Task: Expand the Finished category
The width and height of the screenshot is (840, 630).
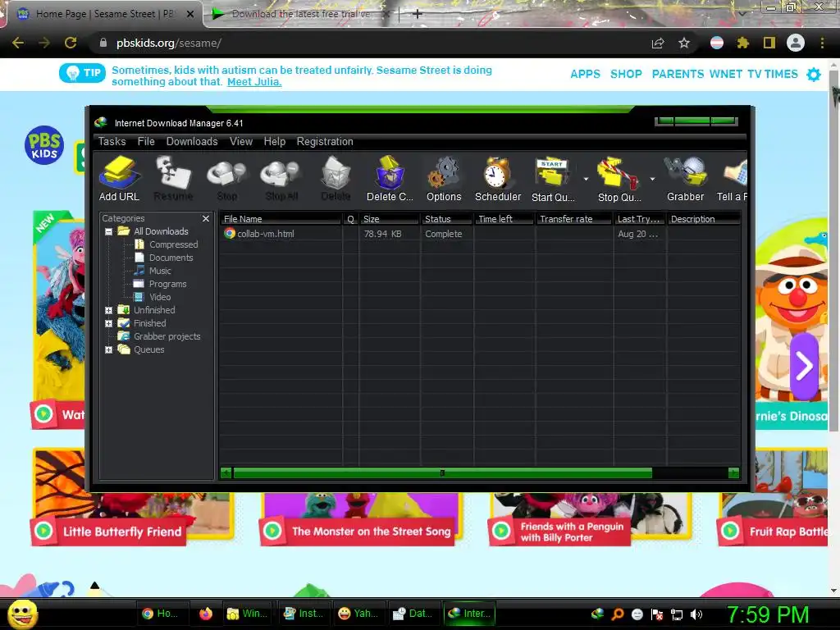Action: pyautogui.click(x=109, y=323)
